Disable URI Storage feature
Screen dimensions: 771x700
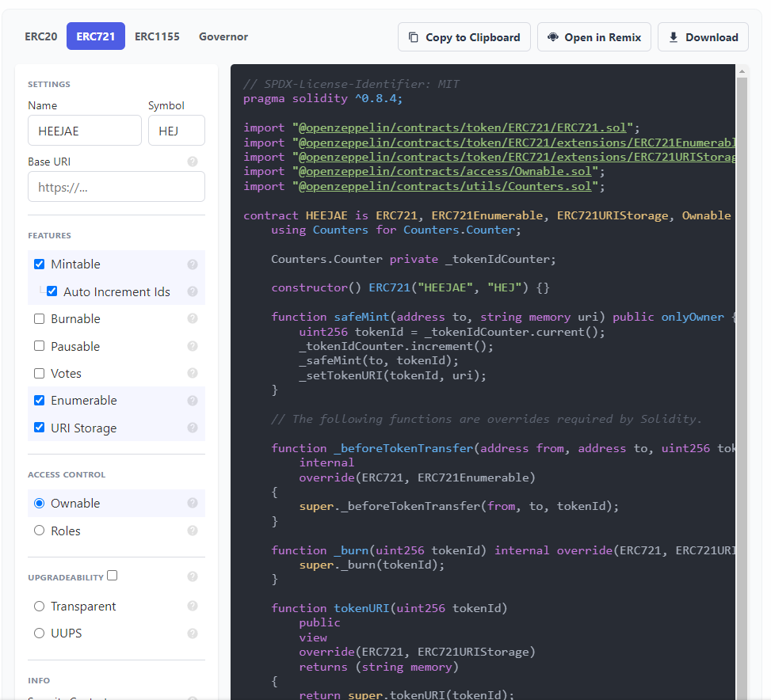pyautogui.click(x=40, y=428)
